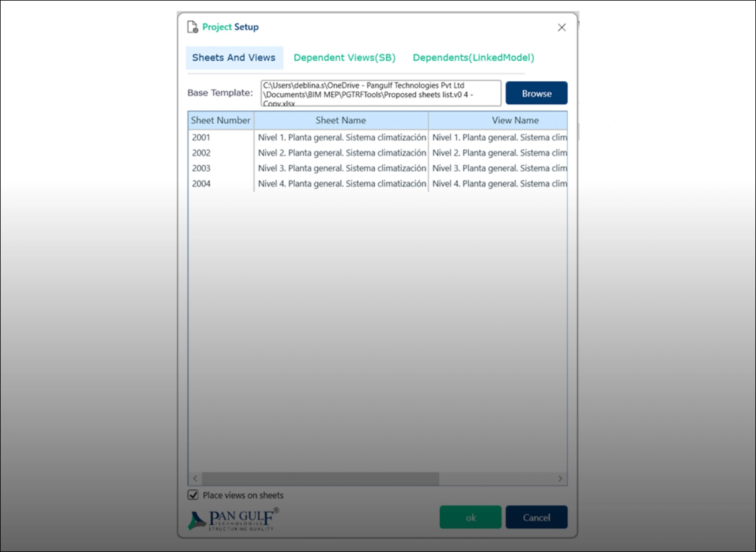
Task: Switch to Sheets And Views tab
Action: tap(234, 58)
